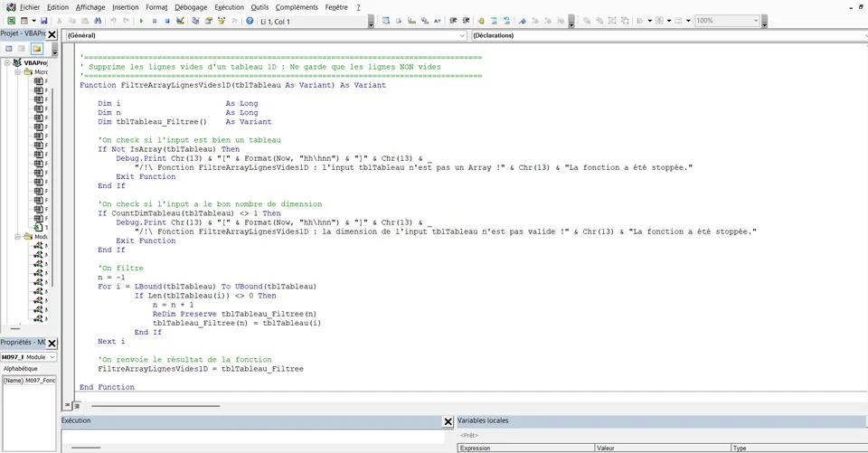Open the Insertion menu
The width and height of the screenshot is (868, 453).
[126, 7]
